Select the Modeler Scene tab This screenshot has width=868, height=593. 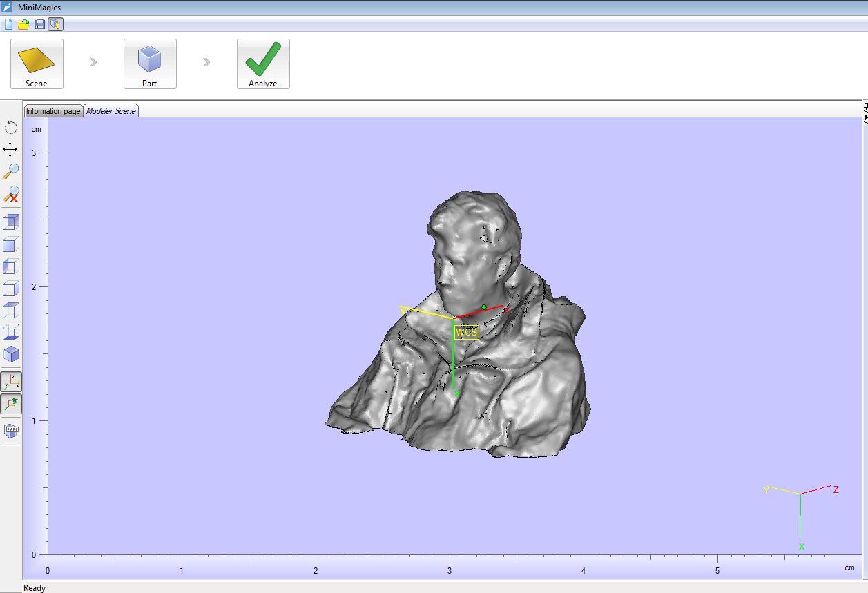click(110, 110)
